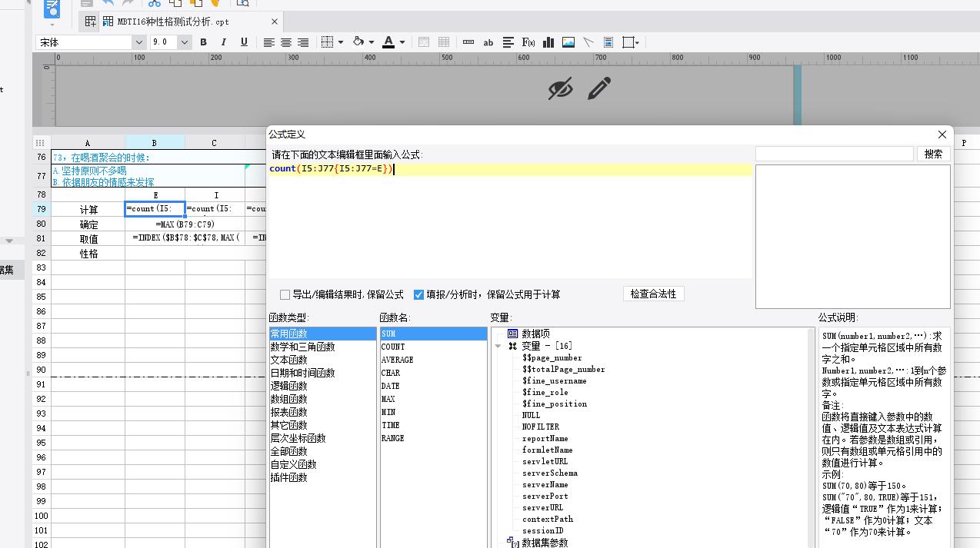The height and width of the screenshot is (548, 980).
Task: Click the pencil edit icon in parameter pane
Action: pos(599,88)
